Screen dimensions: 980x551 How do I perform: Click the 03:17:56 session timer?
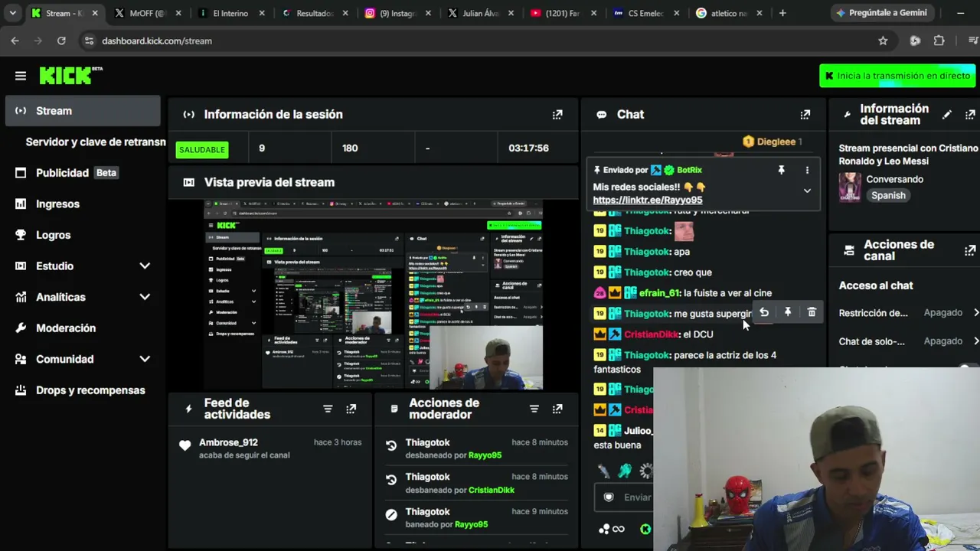click(x=529, y=148)
